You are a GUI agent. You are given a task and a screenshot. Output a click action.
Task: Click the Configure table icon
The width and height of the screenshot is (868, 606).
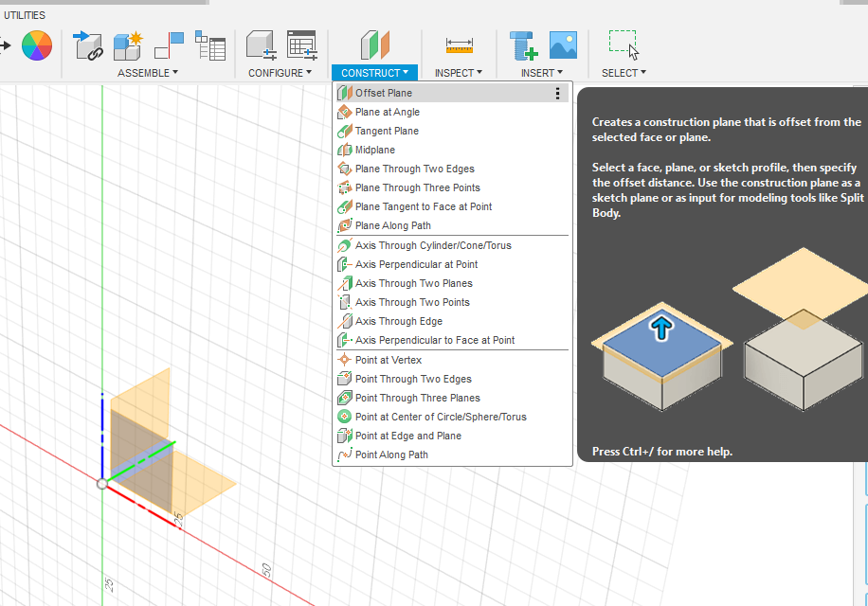point(301,45)
